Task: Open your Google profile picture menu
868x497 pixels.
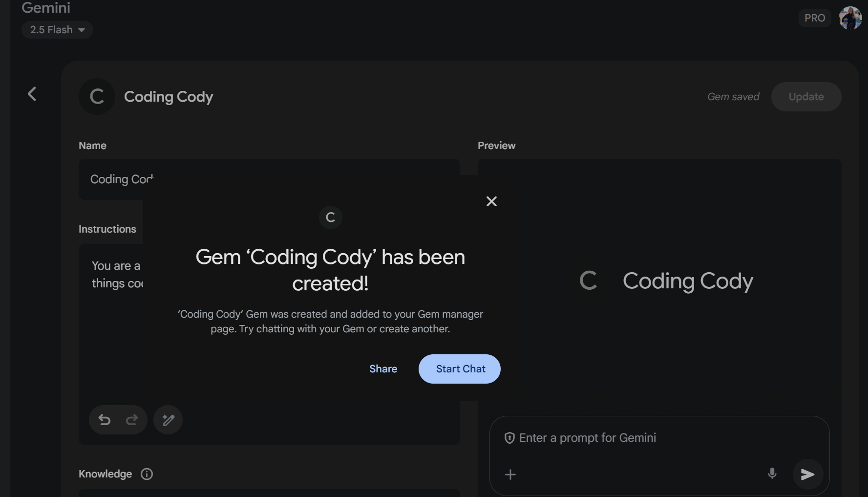Action: tap(850, 18)
